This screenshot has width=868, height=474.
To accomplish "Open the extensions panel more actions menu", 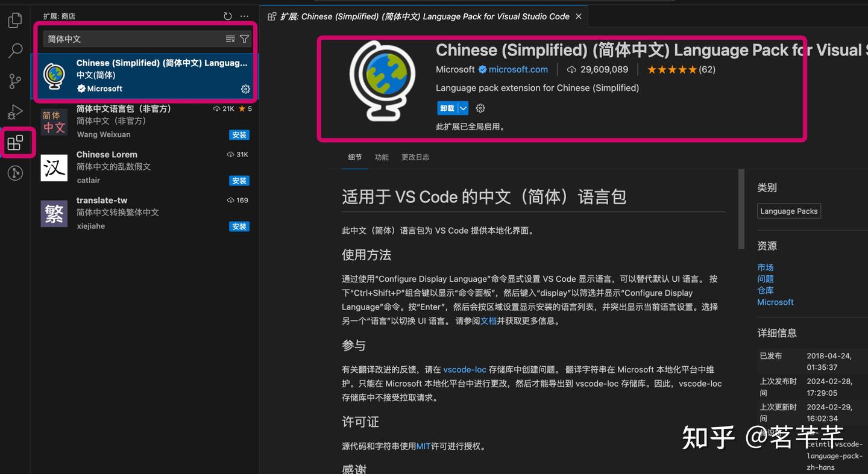I will (244, 16).
